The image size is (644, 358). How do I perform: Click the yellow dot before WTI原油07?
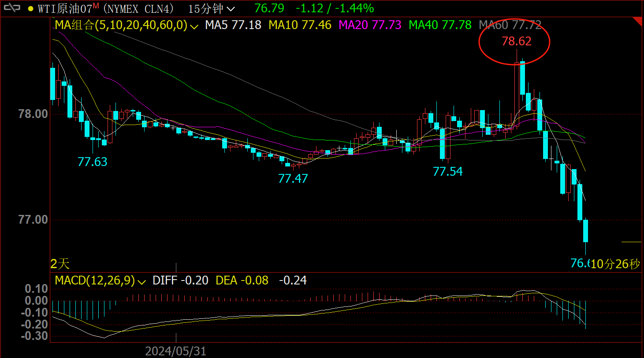tap(30, 8)
